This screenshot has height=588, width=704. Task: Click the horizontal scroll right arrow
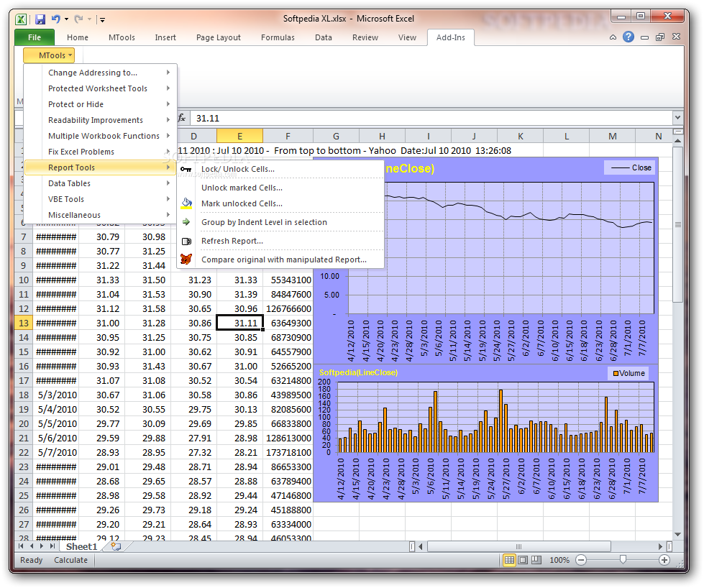[660, 546]
